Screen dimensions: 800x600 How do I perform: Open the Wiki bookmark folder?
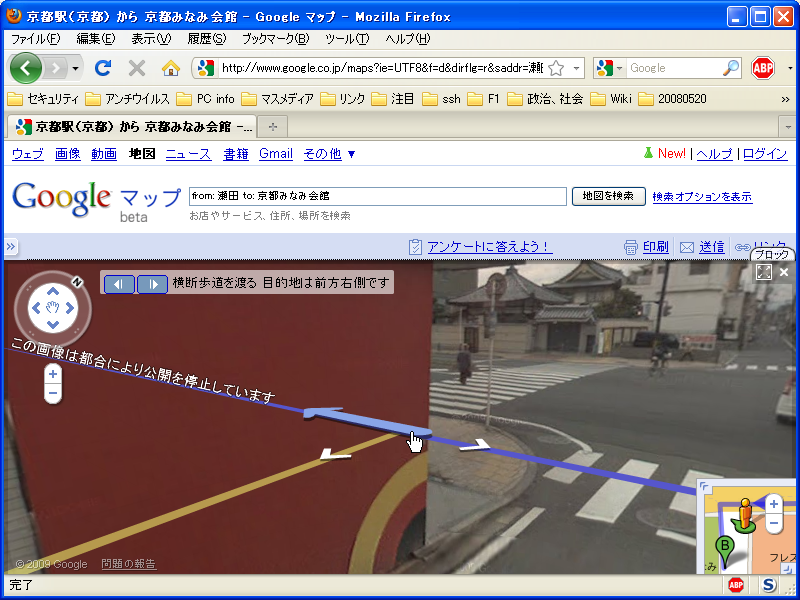[x=611, y=99]
